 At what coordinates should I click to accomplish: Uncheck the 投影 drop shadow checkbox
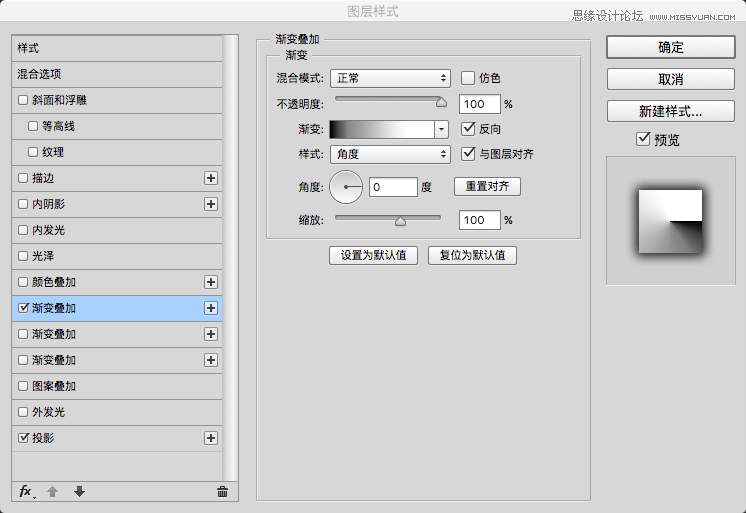(x=23, y=438)
